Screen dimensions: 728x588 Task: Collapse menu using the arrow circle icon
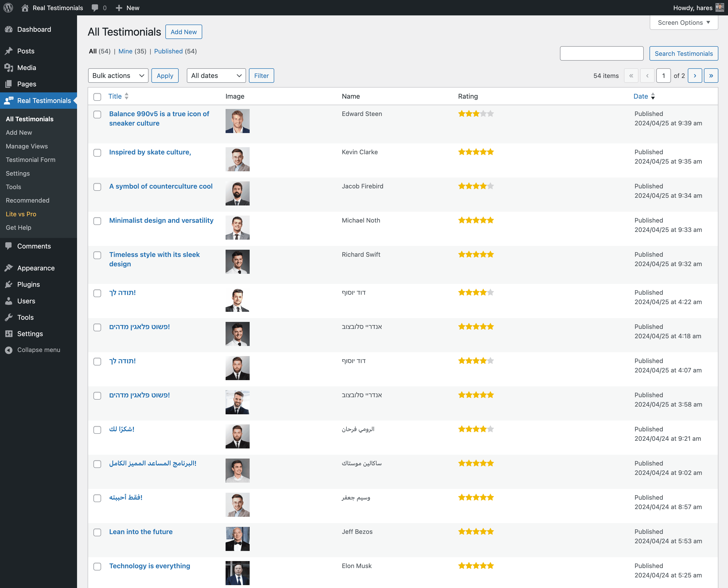9,350
